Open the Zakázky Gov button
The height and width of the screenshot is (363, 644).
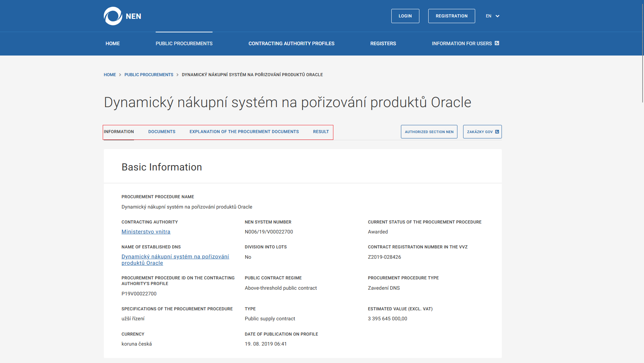[x=482, y=132]
